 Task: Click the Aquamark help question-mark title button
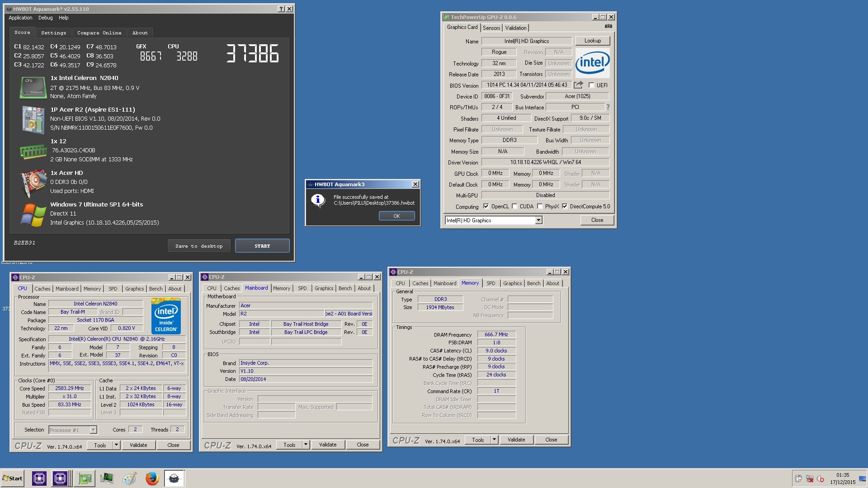pyautogui.click(x=281, y=9)
